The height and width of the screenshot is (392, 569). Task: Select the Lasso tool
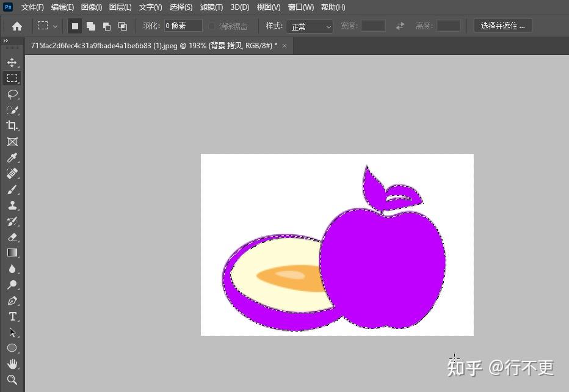(x=12, y=94)
